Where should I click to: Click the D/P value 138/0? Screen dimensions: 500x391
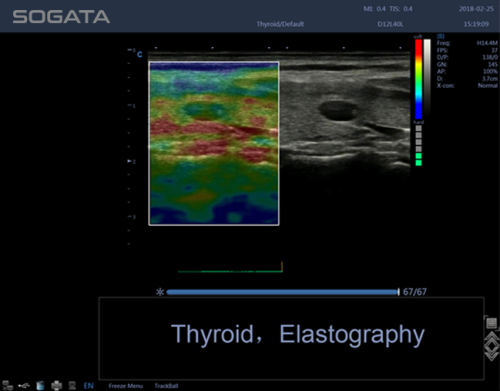pyautogui.click(x=490, y=57)
